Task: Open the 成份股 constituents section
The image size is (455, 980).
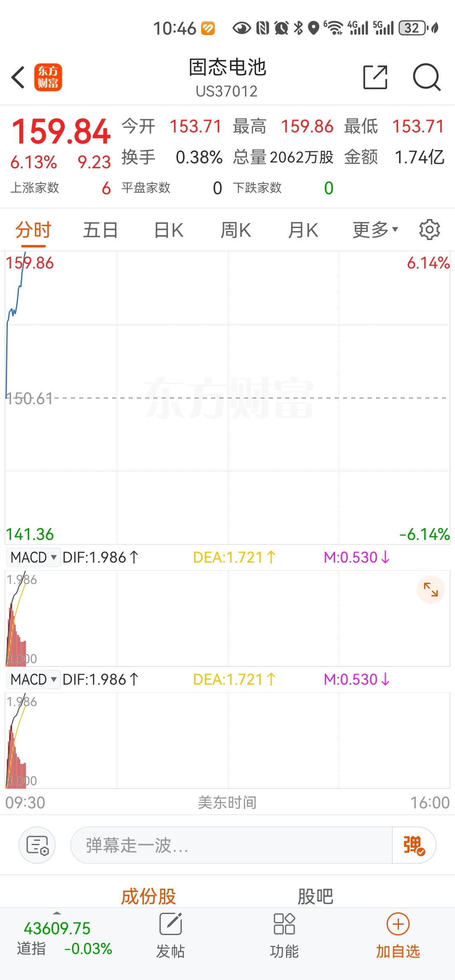Action: click(x=148, y=896)
